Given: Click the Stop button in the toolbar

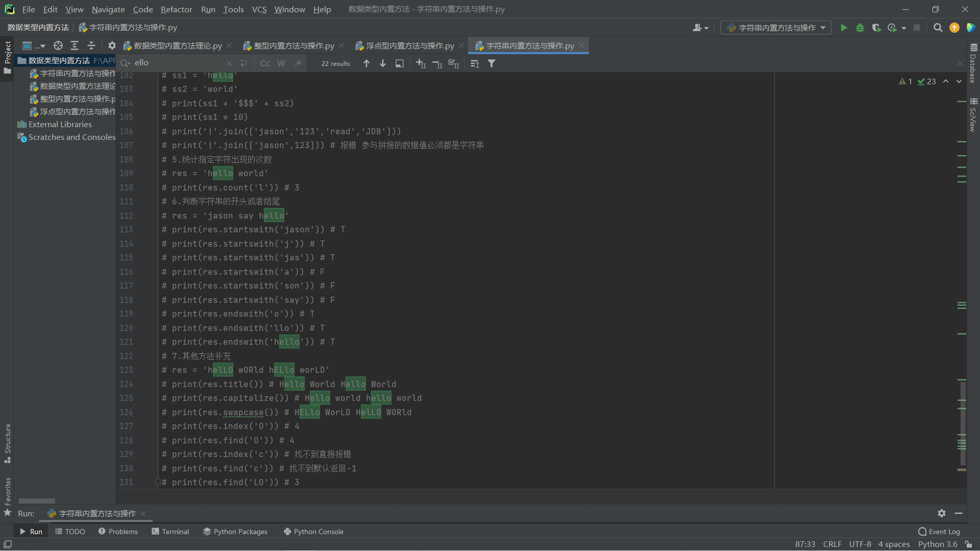Looking at the screenshot, I should click(917, 28).
